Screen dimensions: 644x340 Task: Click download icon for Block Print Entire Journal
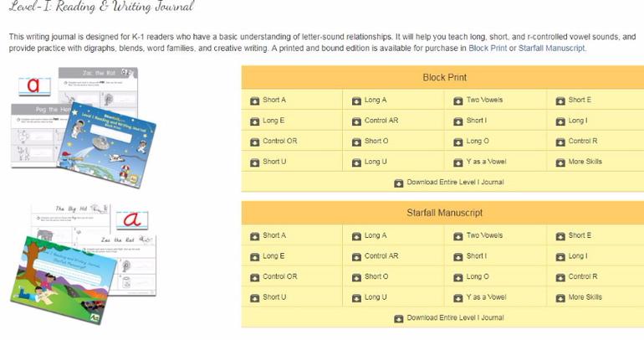click(398, 183)
